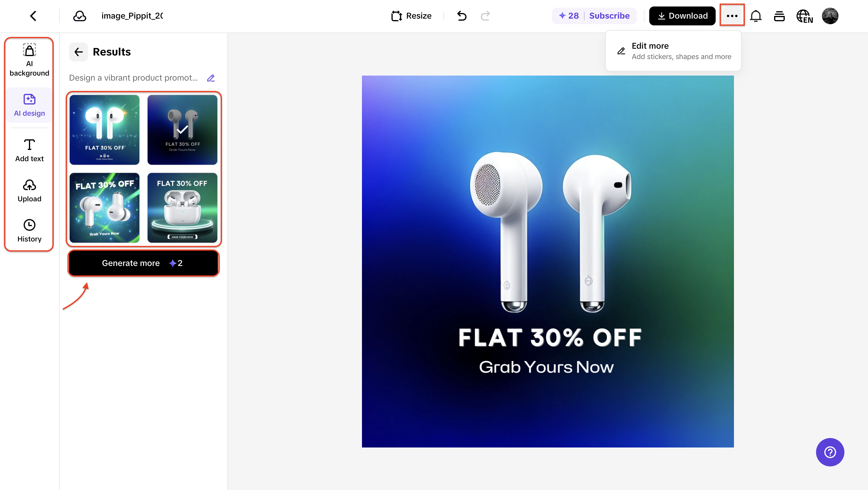Click the back chevron in top bar
This screenshot has height=490, width=868.
33,16
